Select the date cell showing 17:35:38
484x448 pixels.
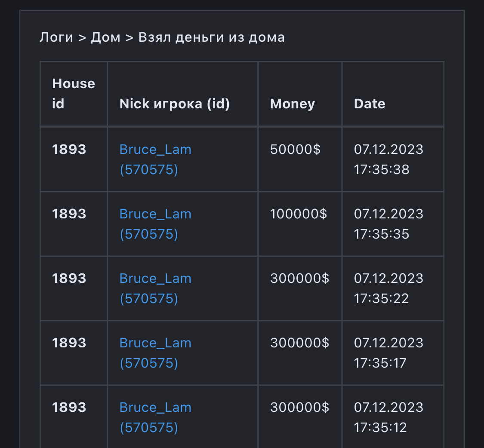point(388,160)
